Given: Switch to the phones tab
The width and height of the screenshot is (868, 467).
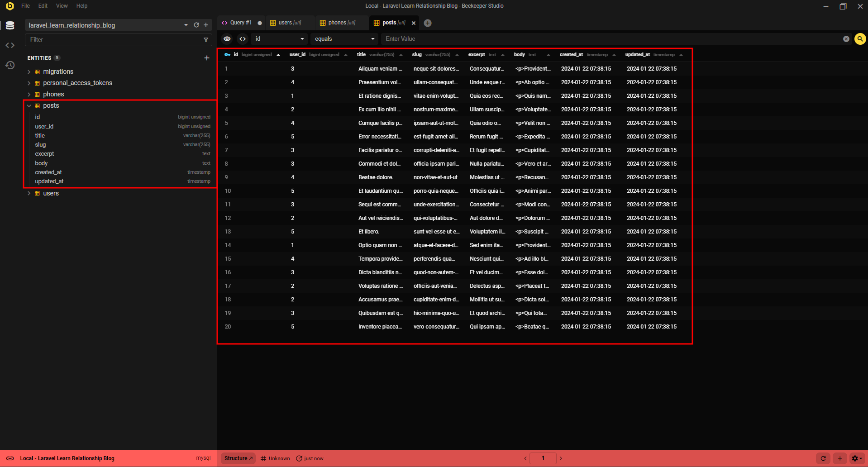Looking at the screenshot, I should [337, 23].
